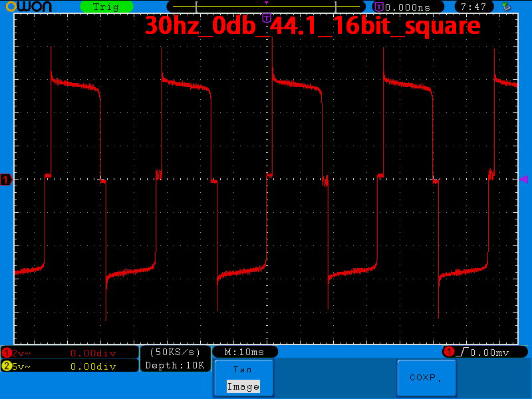Click the OWON logo
Viewport: 532px width, 399px height.
tap(29, 7)
